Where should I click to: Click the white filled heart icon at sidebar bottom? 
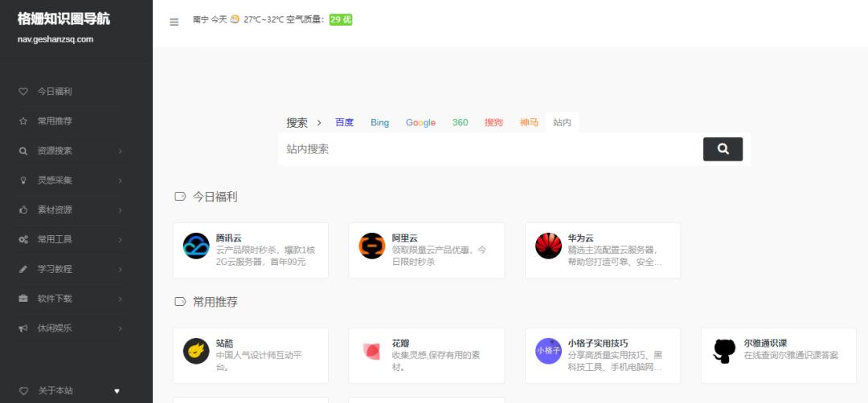coord(117,391)
